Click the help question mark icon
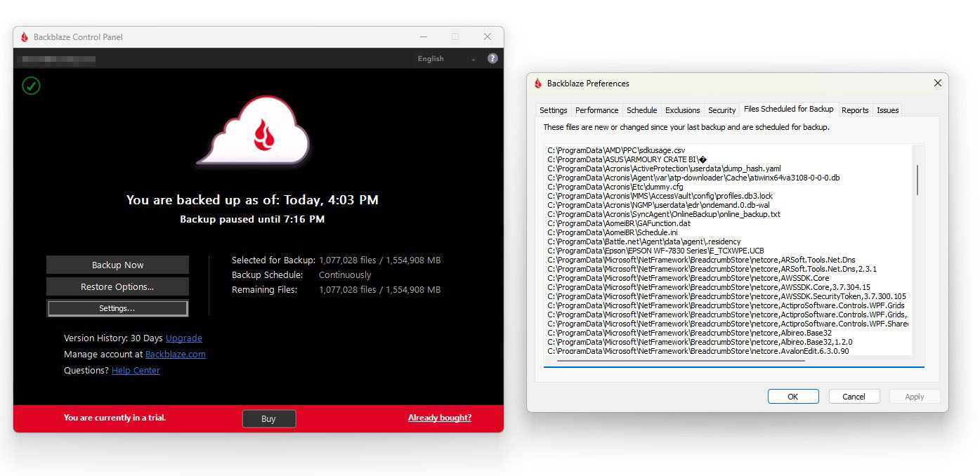Image resolution: width=980 pixels, height=476 pixels. (492, 59)
